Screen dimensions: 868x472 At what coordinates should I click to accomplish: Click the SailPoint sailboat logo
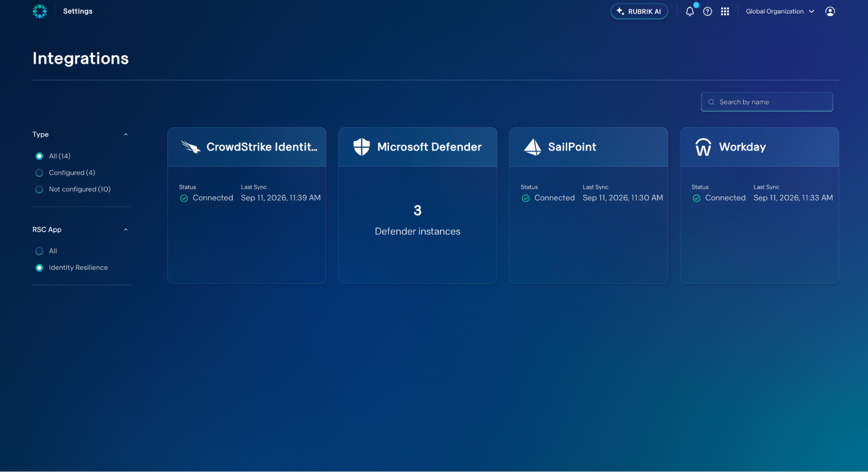click(x=532, y=147)
